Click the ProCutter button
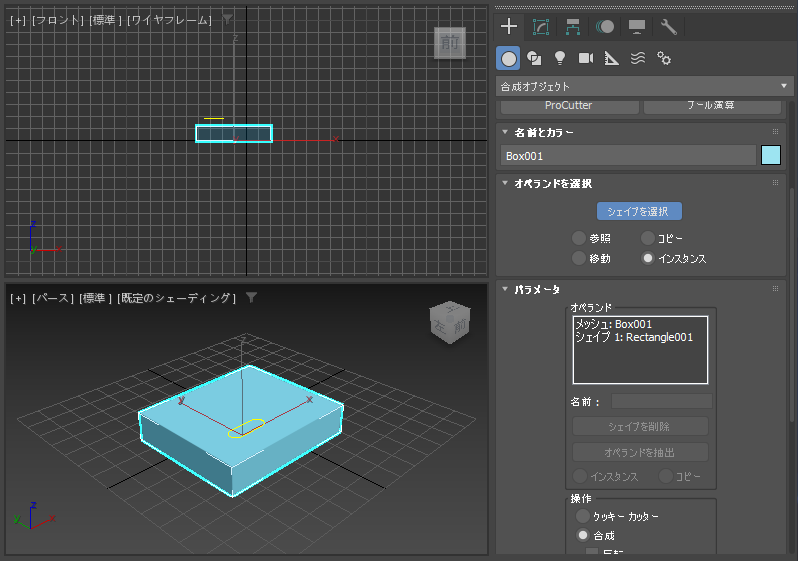The height and width of the screenshot is (561, 798). point(569,105)
